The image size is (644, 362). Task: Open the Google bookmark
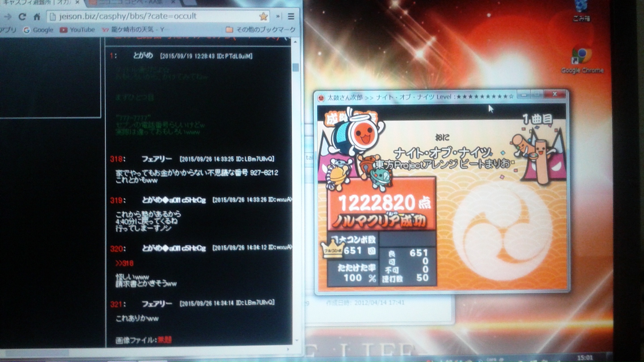coord(38,30)
